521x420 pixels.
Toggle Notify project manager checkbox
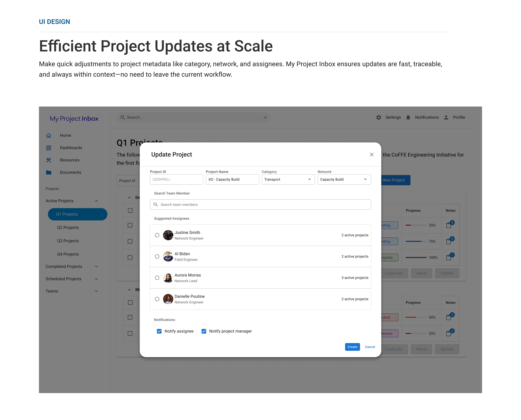tap(204, 331)
